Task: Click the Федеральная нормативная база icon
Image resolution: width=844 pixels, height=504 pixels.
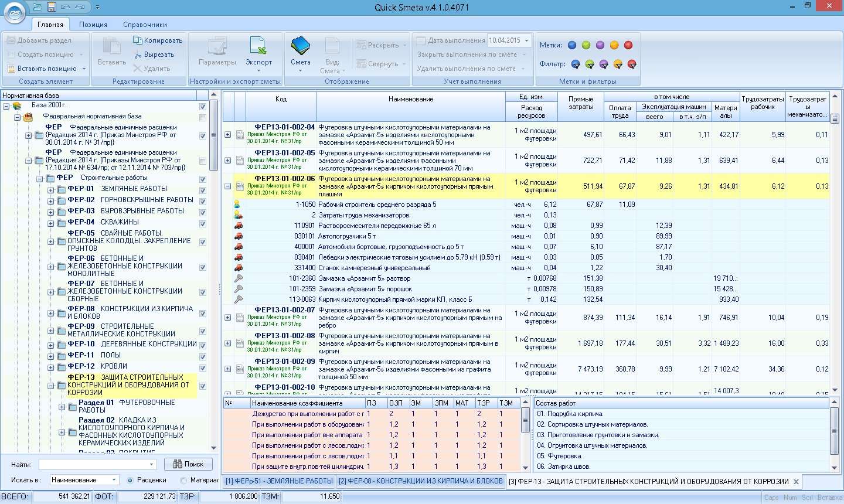Action: click(x=28, y=117)
